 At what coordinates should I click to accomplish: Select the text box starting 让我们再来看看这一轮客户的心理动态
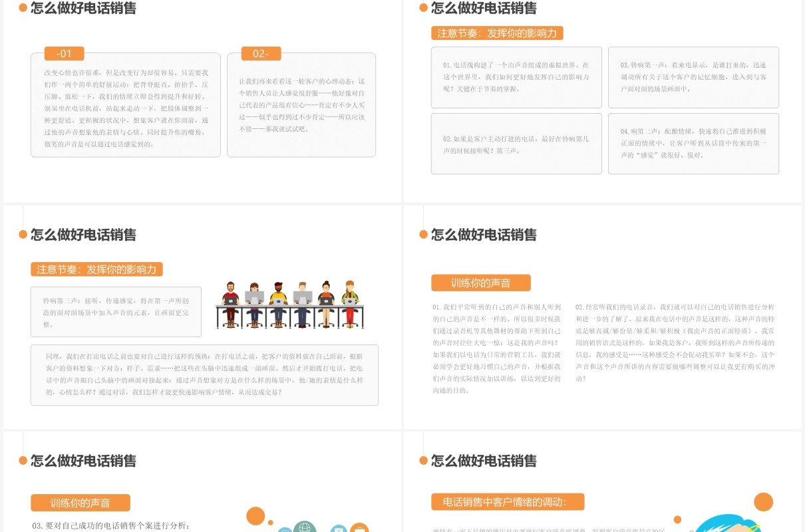301,105
